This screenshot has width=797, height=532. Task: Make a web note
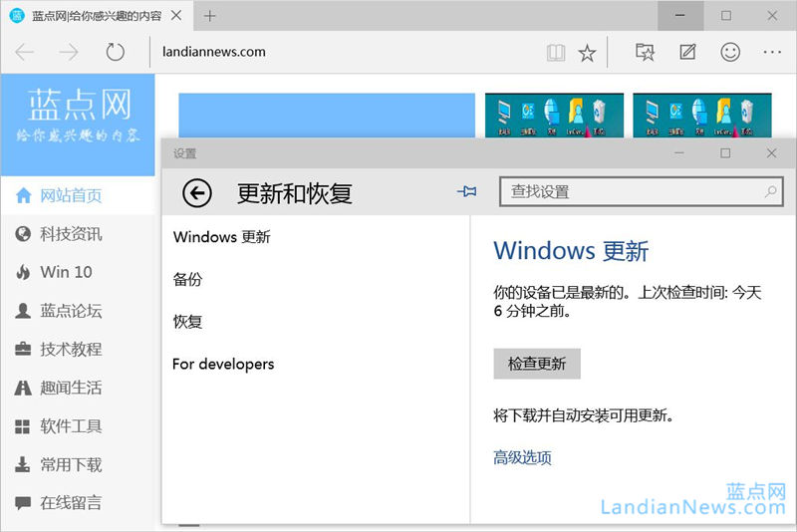pyautogui.click(x=687, y=52)
